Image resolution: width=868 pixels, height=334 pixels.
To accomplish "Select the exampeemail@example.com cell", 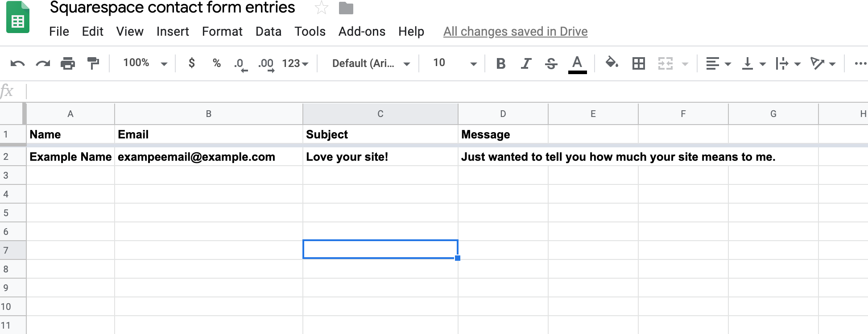I will (x=209, y=157).
